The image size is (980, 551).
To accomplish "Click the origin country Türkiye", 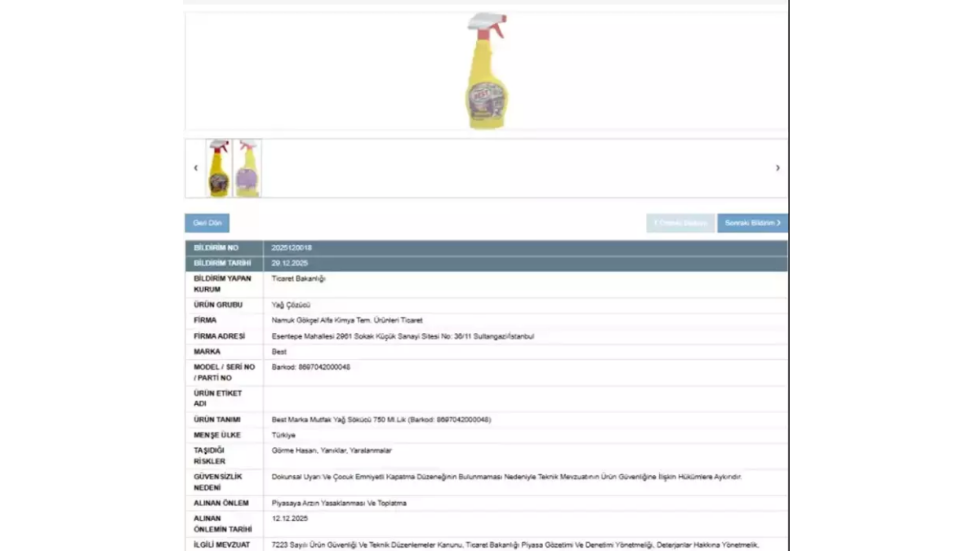I will (x=284, y=436).
